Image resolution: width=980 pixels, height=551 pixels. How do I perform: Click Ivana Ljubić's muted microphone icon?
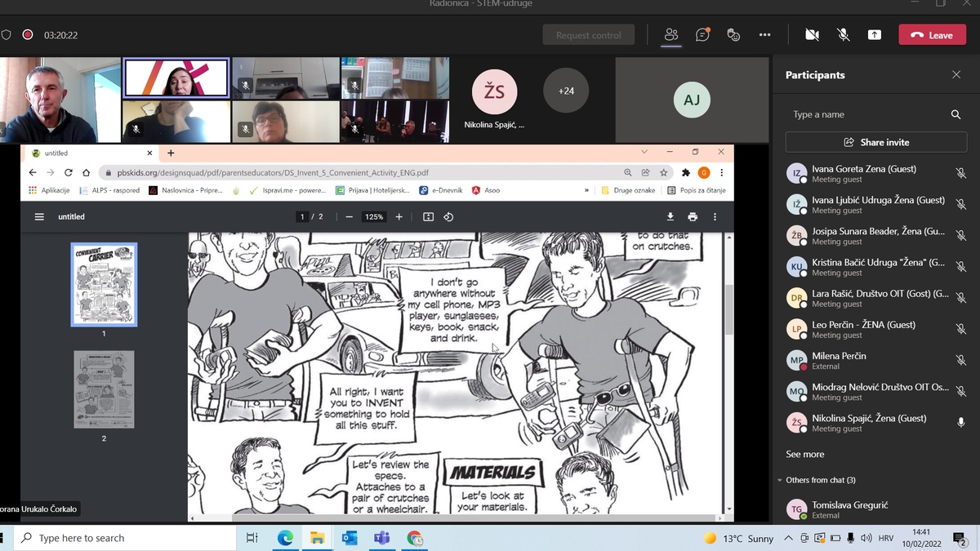coord(961,204)
